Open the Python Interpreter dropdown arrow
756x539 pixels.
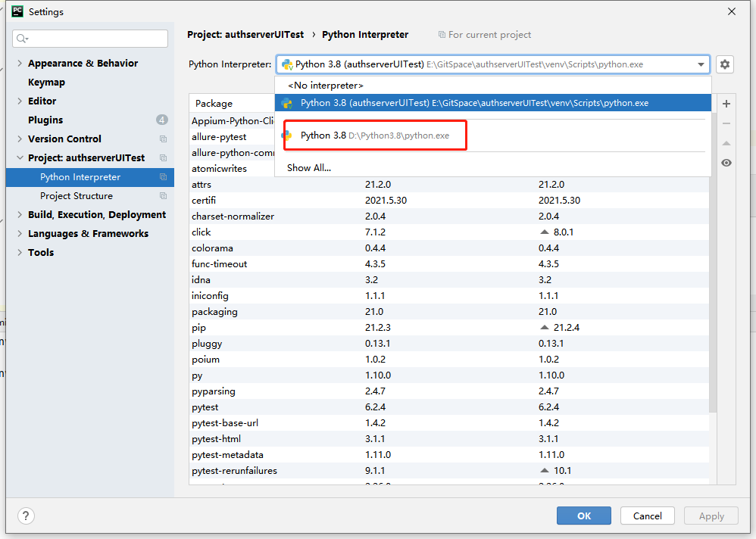(701, 64)
